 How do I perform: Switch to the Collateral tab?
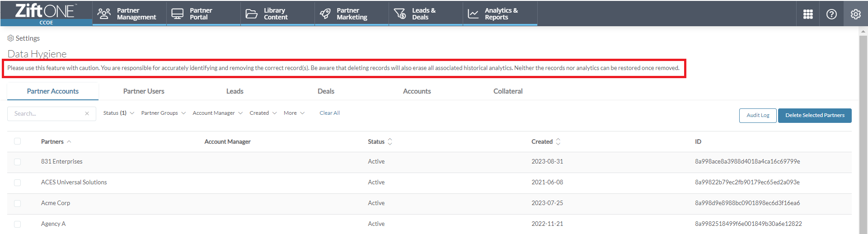pyautogui.click(x=508, y=91)
